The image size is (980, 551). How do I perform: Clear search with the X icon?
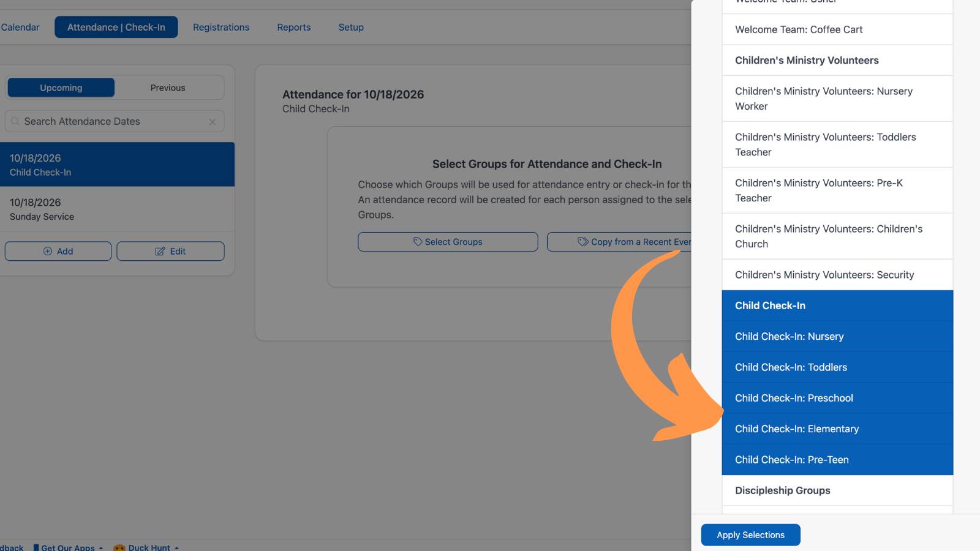213,122
